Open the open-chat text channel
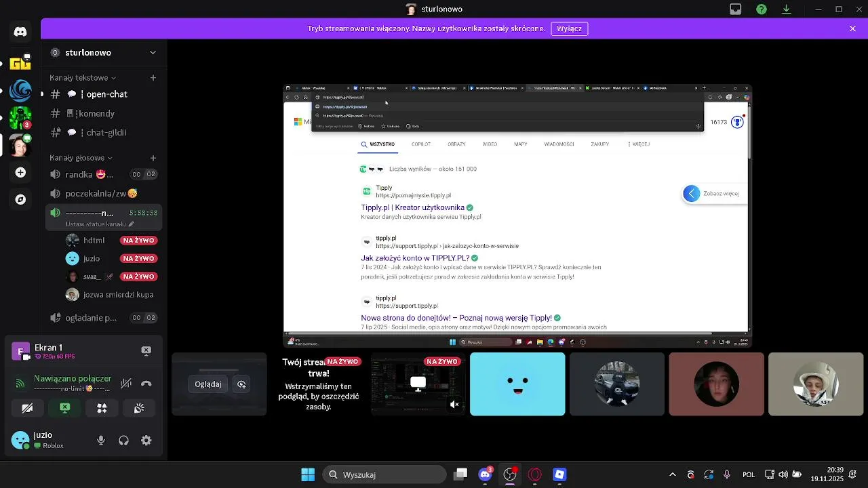The height and width of the screenshot is (488, 868). (104, 94)
